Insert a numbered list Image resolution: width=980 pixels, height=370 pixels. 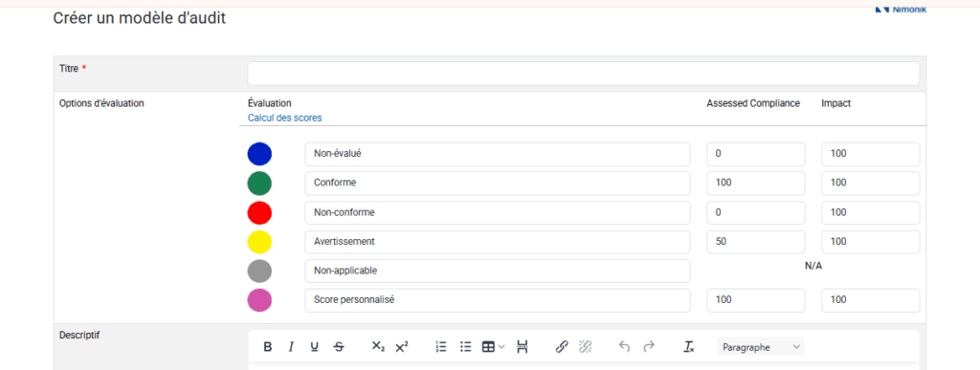(x=441, y=347)
